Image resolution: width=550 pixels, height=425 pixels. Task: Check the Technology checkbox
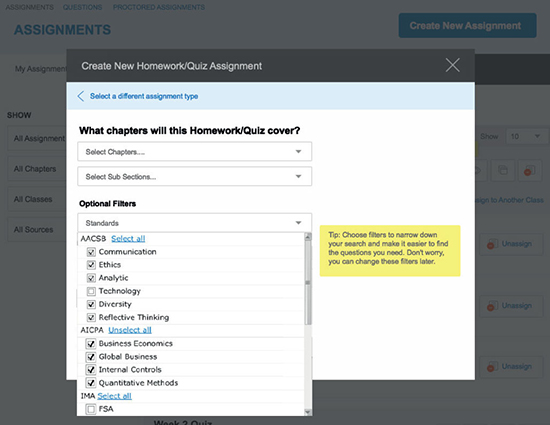pos(91,291)
